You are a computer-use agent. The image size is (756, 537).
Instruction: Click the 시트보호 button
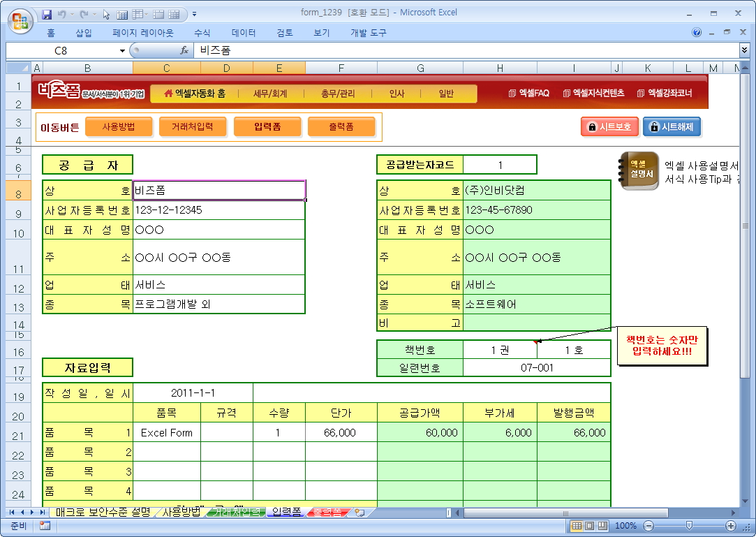[609, 127]
